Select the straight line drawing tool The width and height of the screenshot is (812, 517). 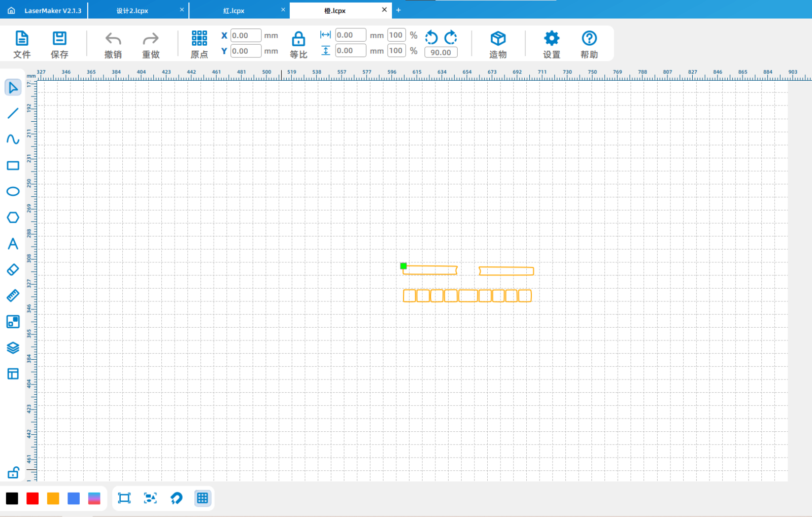tap(13, 113)
